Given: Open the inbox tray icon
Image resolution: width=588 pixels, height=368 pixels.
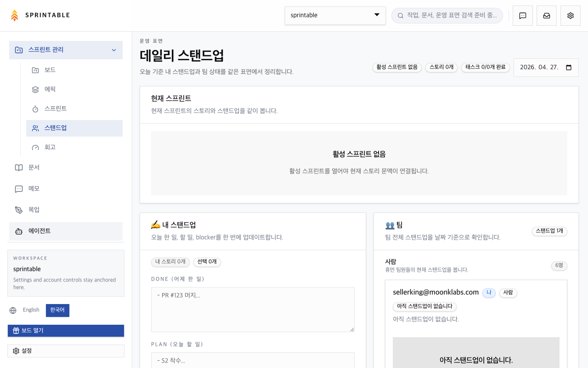Looking at the screenshot, I should (547, 16).
